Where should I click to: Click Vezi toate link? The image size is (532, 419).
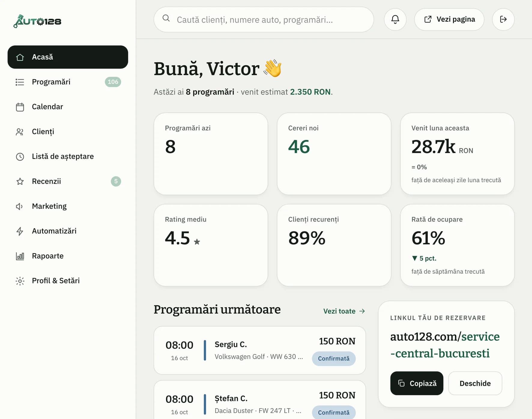(344, 311)
